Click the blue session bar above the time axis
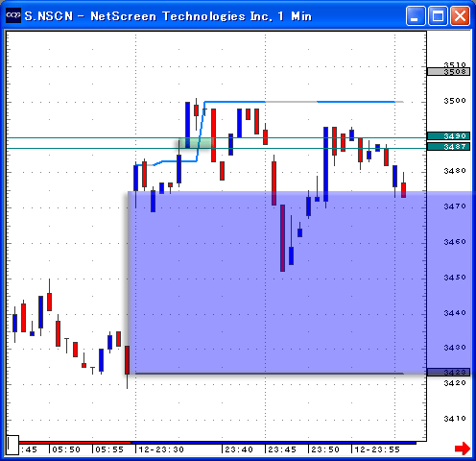476x461 pixels. click(x=274, y=443)
